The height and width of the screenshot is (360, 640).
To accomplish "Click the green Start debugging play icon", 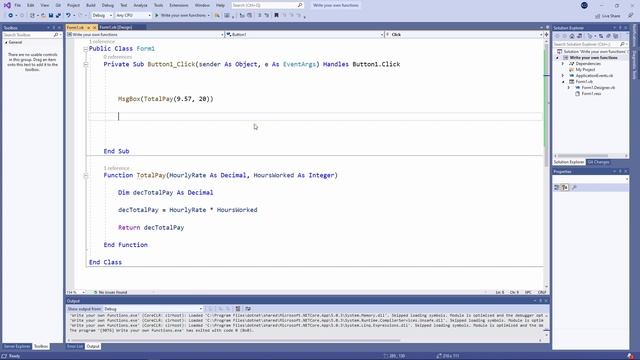I will [156, 16].
